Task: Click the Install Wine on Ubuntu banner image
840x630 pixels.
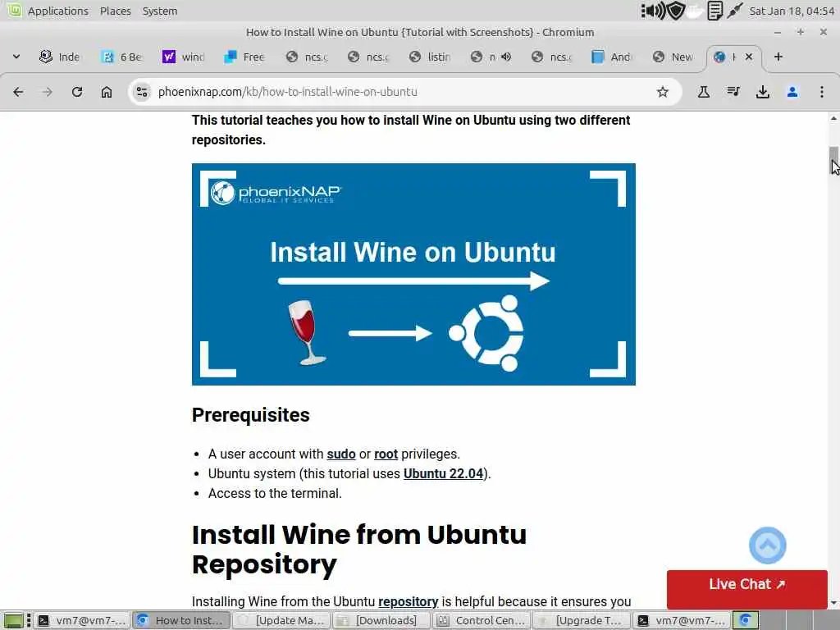Action: [x=413, y=274]
